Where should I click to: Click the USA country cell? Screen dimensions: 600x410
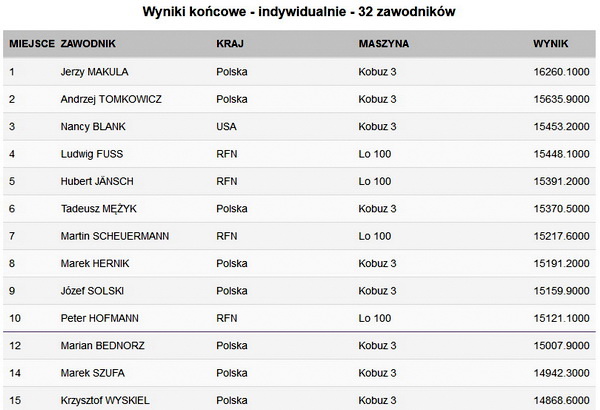click(226, 126)
